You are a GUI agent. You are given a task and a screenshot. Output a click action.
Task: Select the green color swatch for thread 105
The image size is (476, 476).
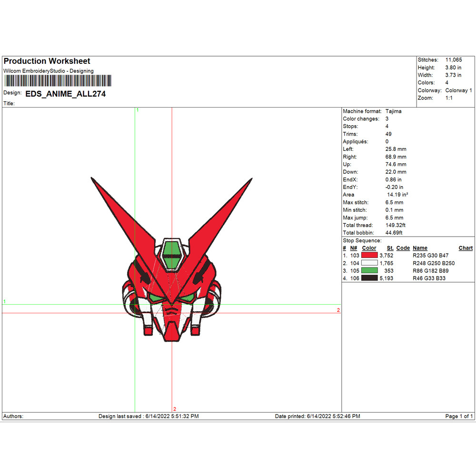tap(368, 270)
